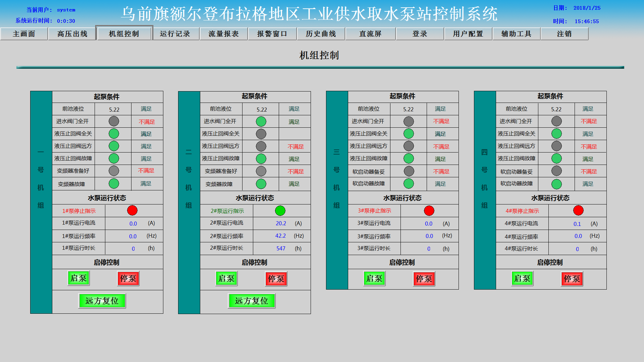Click the 注销 logout button

(x=564, y=34)
